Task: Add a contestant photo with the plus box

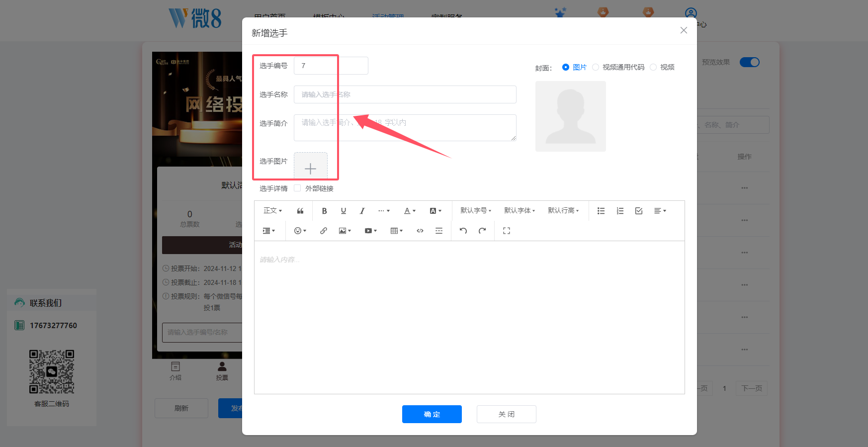Action: pos(310,166)
